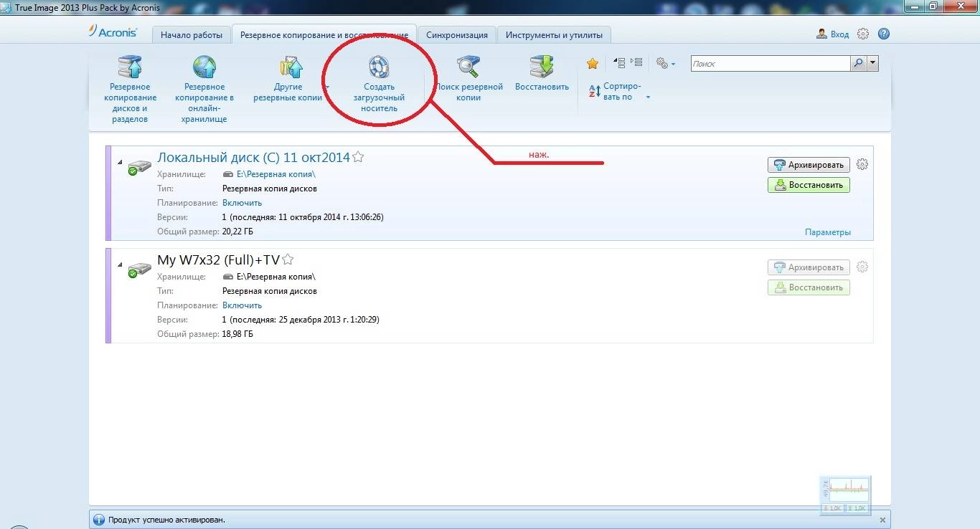
Task: Collapse the Локальный диск (C) backup entry
Action: (120, 162)
